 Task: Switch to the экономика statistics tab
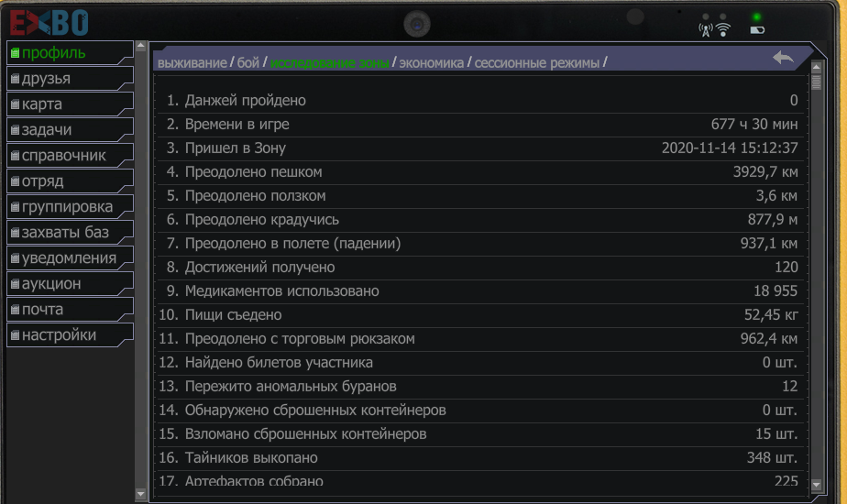pyautogui.click(x=431, y=63)
